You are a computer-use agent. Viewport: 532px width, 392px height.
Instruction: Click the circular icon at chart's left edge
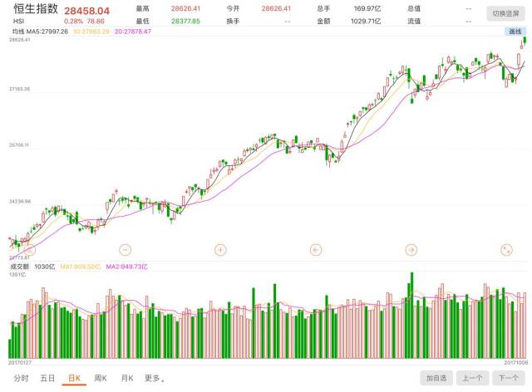click(28, 248)
